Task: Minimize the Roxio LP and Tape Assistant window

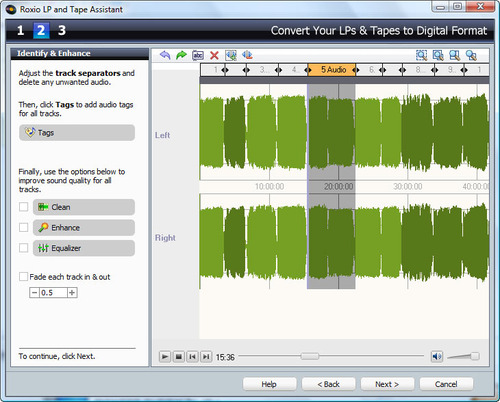Action: click(441, 7)
